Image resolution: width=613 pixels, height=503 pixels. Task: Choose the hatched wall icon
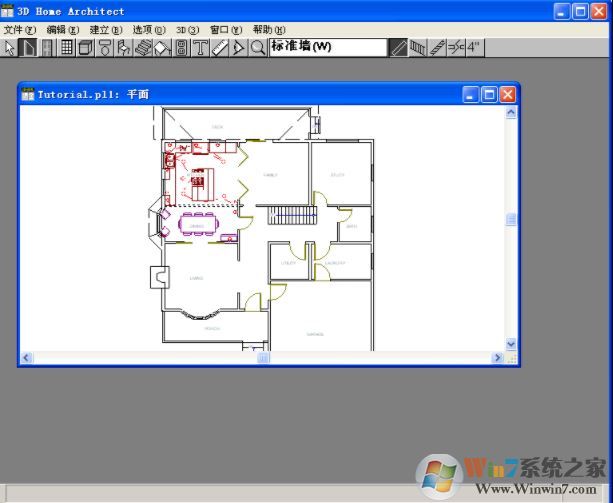coord(437,48)
